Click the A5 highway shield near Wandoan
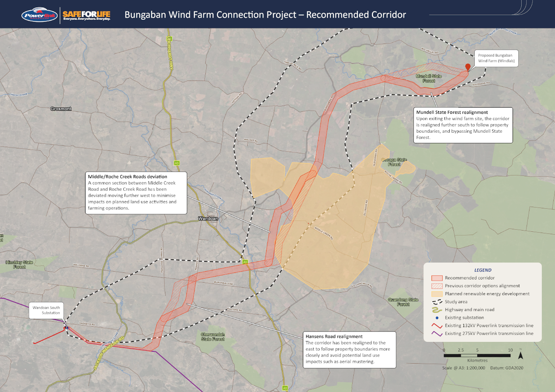Screen dimensions: 555x392 245,262
